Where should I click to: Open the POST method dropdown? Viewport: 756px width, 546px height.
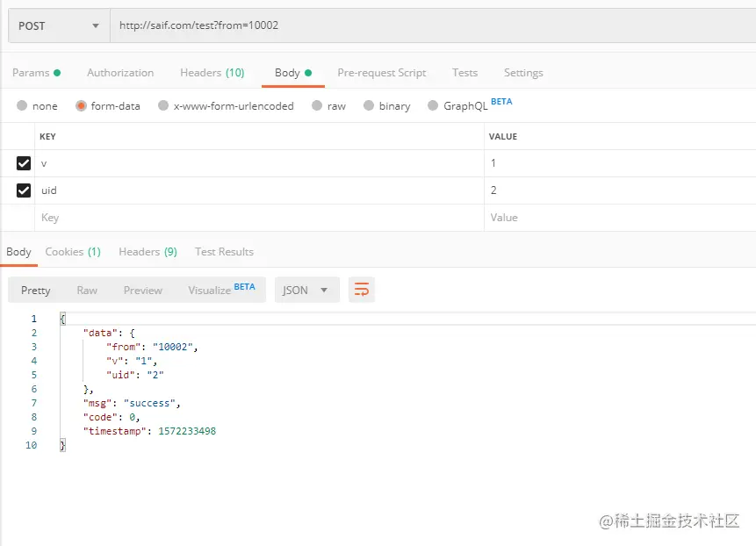click(59, 25)
